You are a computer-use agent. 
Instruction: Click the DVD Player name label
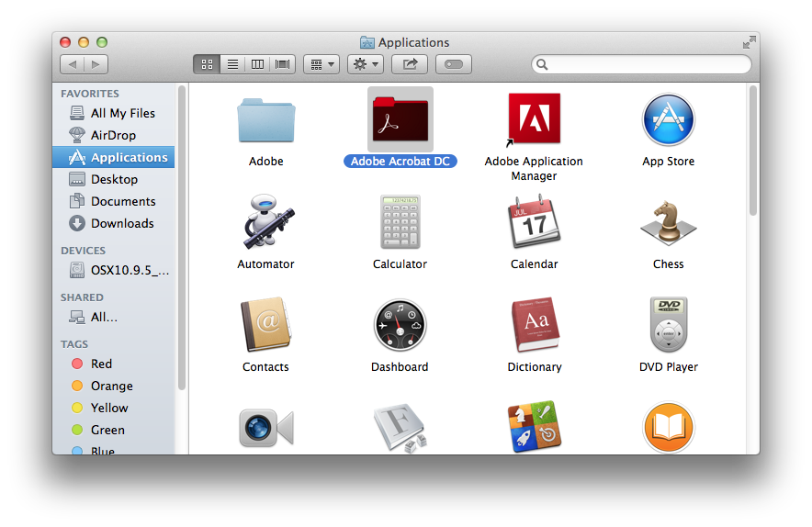(x=669, y=367)
